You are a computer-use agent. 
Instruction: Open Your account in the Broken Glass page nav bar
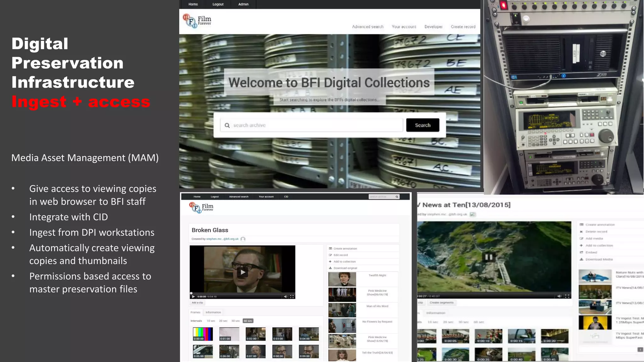[266, 197]
